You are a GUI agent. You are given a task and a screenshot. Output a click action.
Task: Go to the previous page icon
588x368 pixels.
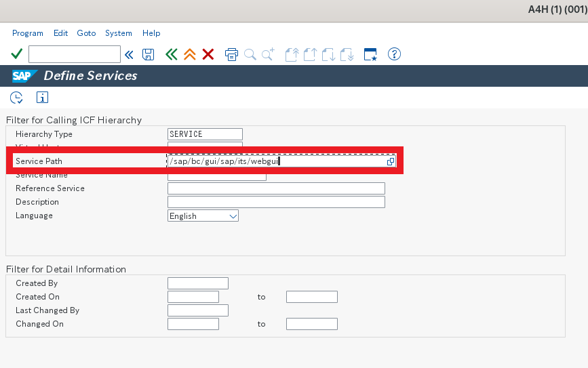click(x=310, y=54)
